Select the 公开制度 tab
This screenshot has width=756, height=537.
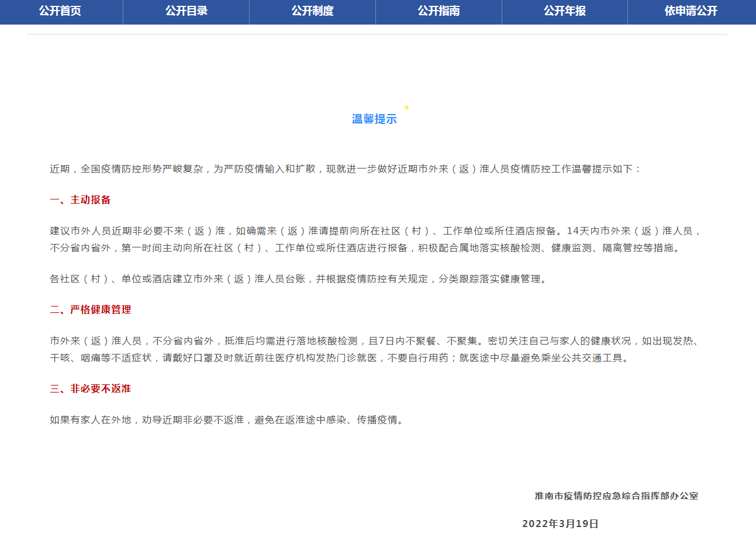click(x=312, y=12)
